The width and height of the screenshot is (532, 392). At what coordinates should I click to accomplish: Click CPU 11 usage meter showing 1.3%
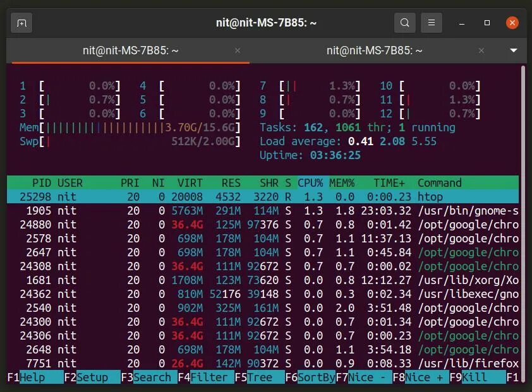(430, 100)
